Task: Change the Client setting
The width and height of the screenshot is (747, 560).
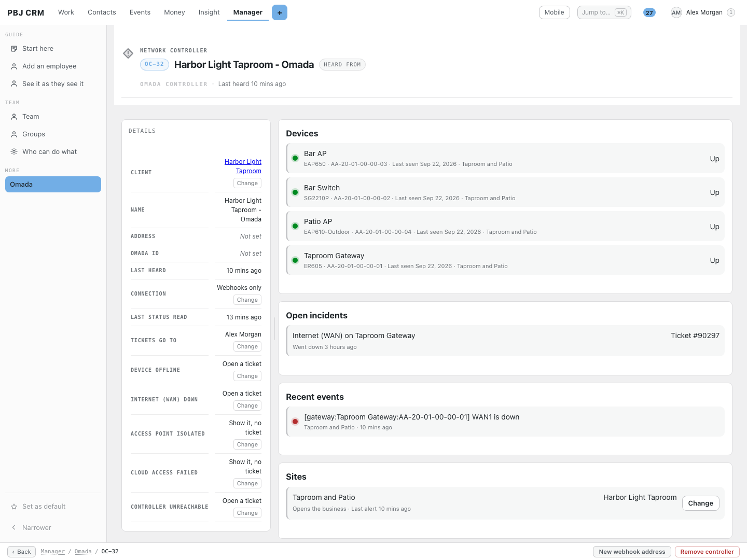Action: 247,183
